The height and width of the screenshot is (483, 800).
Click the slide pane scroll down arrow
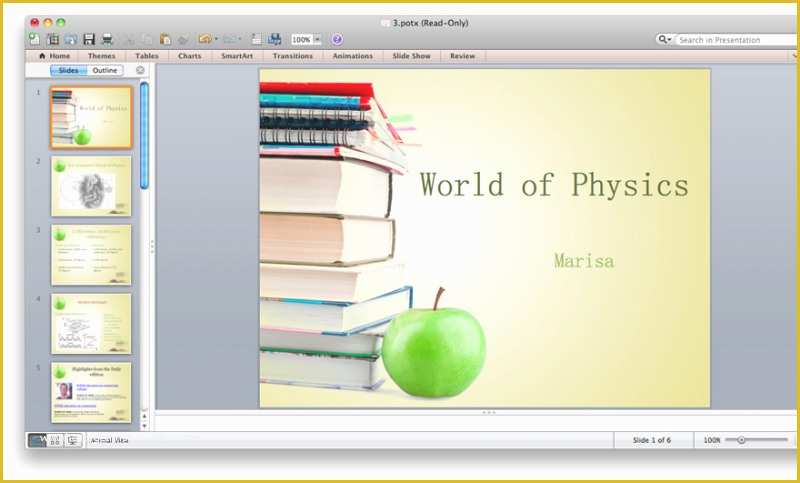point(144,426)
